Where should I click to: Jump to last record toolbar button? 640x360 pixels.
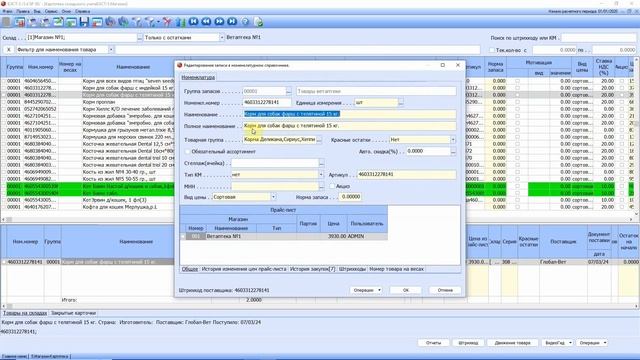pyautogui.click(x=232, y=22)
